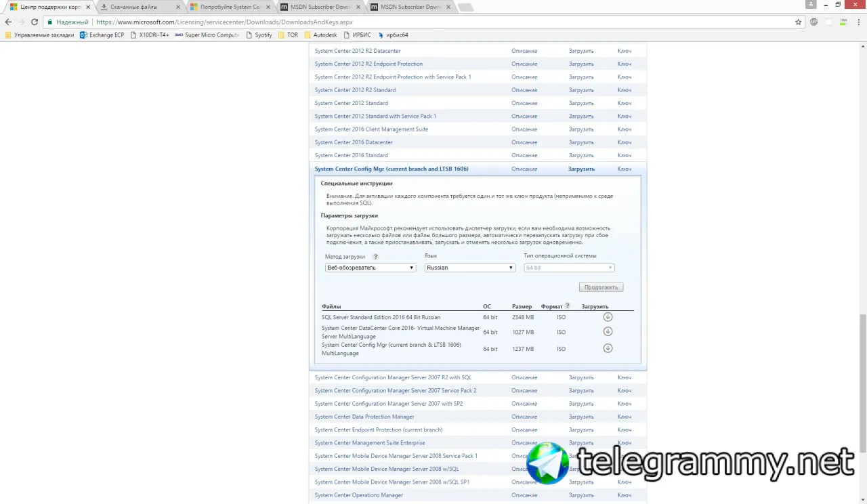Viewport: 867px width, 504px height.
Task: Expand System Center 2016 Datacenter row
Action: [354, 142]
